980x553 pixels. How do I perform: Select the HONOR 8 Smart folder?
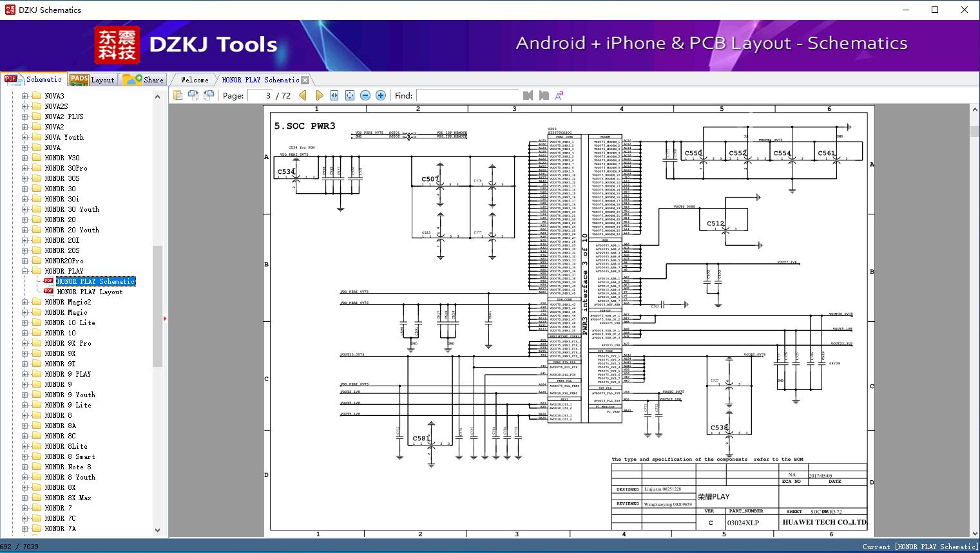(70, 456)
